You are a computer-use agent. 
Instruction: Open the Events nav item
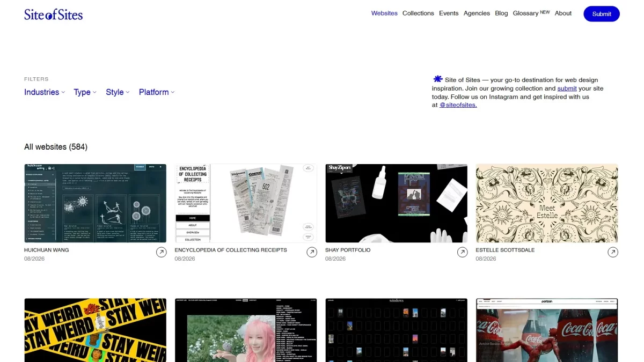449,13
